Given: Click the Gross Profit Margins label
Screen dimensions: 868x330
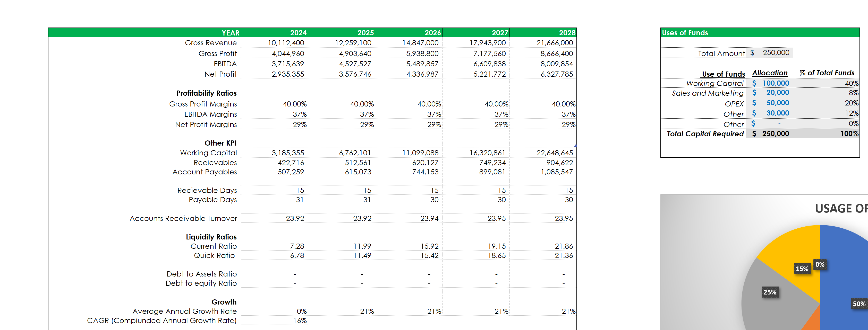Looking at the screenshot, I should [203, 104].
